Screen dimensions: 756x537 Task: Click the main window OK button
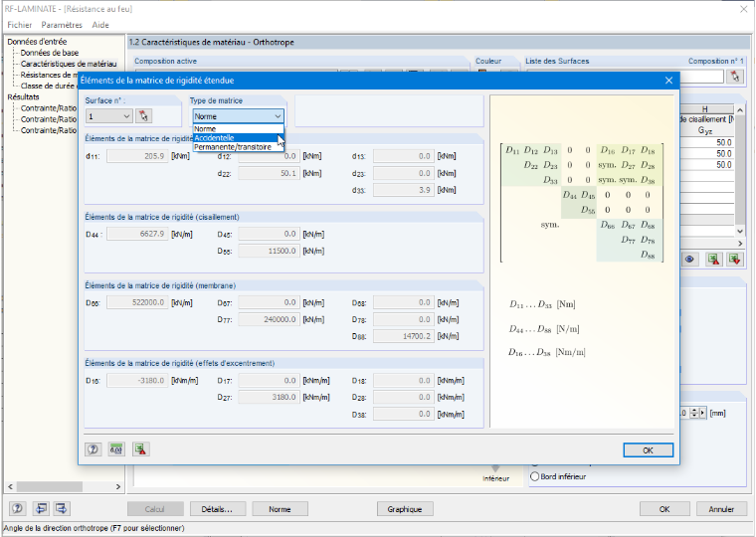[663, 509]
